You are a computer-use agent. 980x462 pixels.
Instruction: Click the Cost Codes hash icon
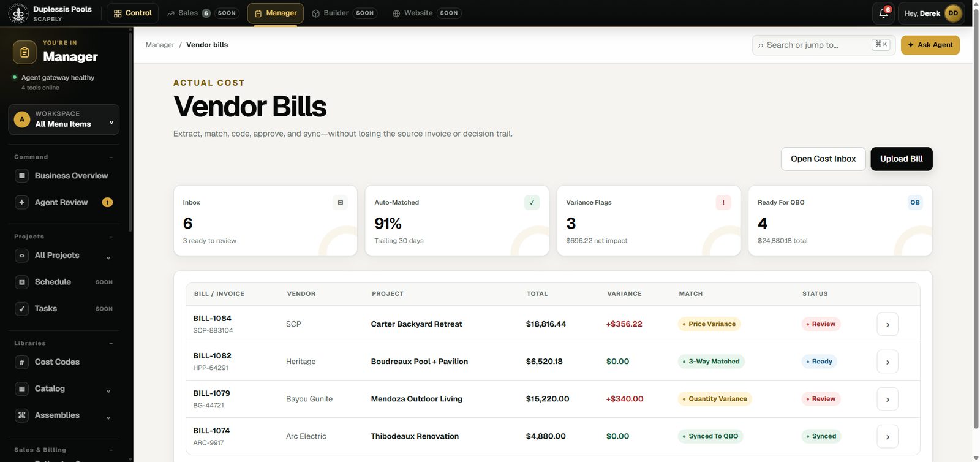(x=22, y=362)
